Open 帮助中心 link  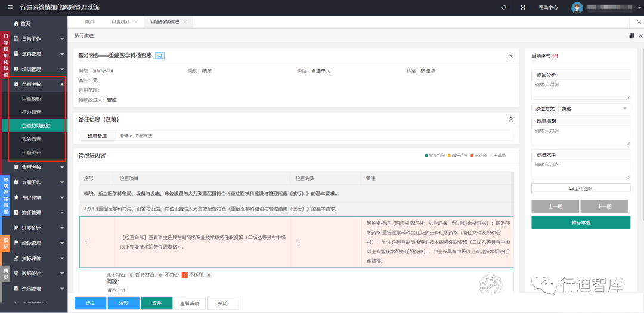tap(549, 7)
